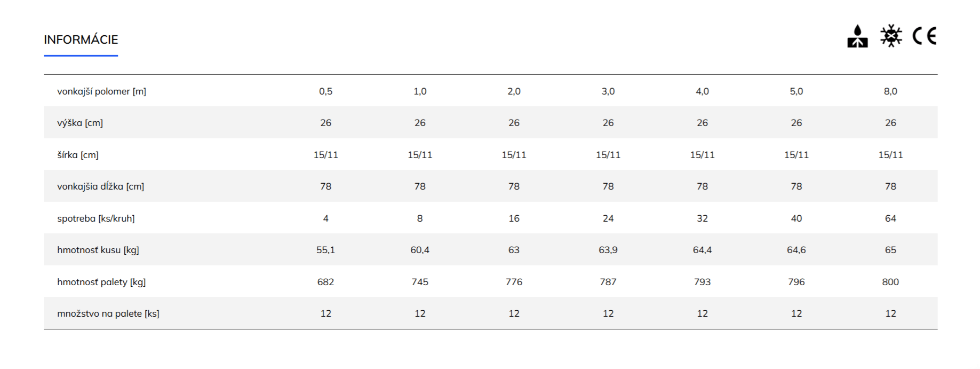Click the 0,5 radius column header
The image size is (980, 369).
(326, 91)
